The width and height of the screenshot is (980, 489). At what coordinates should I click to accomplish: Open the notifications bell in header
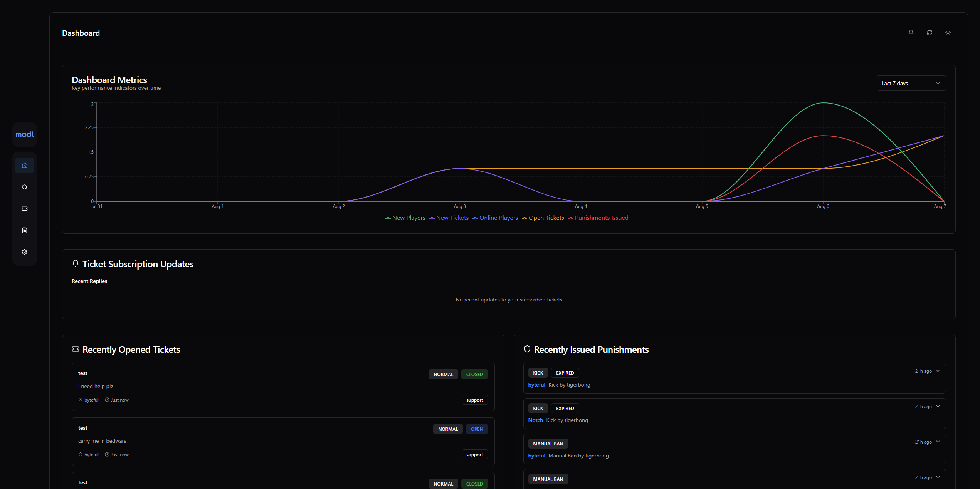[911, 33]
